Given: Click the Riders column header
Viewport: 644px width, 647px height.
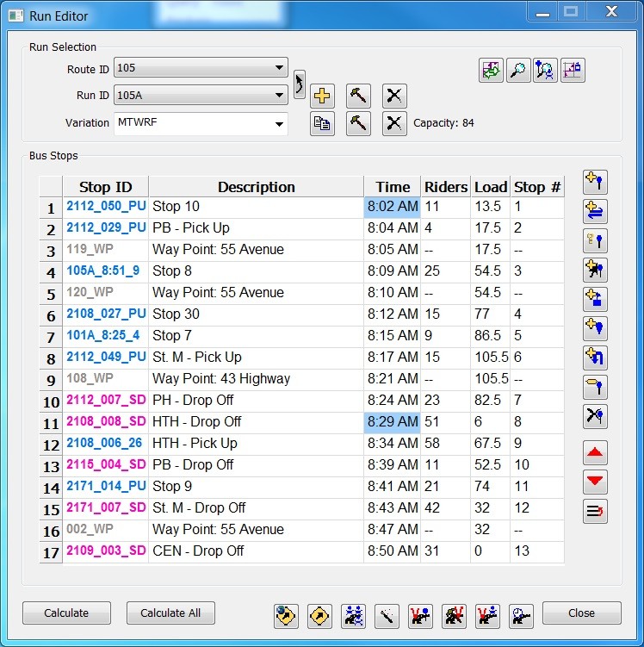Looking at the screenshot, I should 446,187.
